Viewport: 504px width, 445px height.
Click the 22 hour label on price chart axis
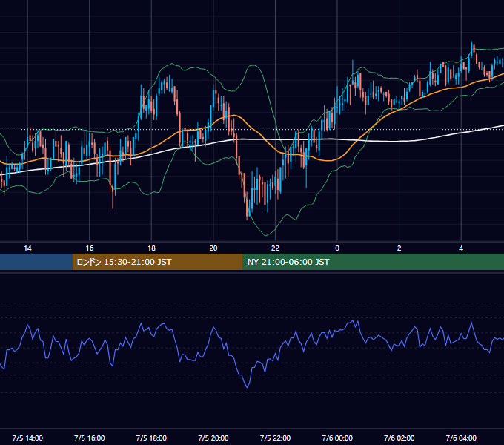coord(275,248)
